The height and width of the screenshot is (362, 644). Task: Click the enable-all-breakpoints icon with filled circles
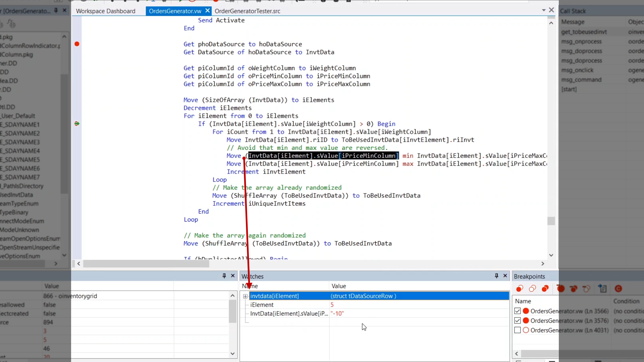point(545,289)
